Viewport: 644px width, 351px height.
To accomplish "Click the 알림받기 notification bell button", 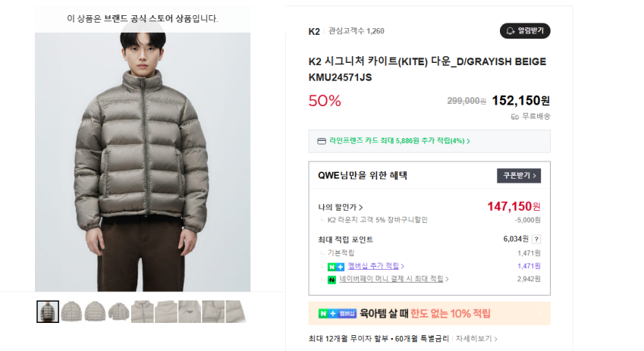I will pyautogui.click(x=525, y=31).
